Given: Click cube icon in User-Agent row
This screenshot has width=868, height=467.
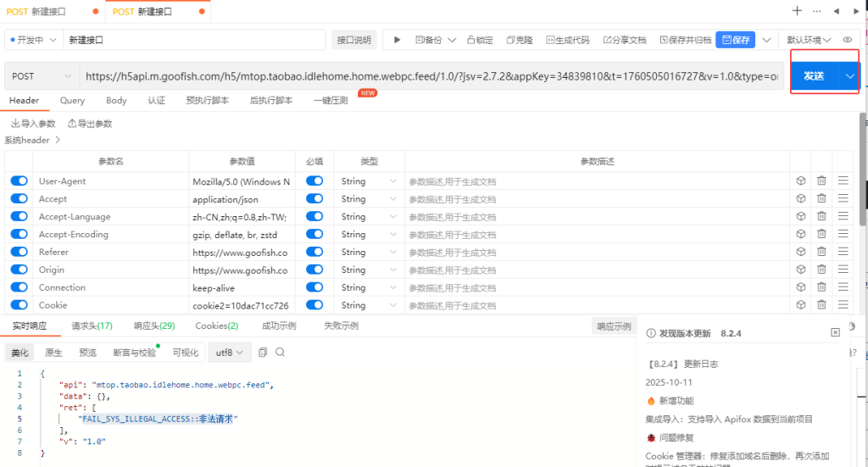Looking at the screenshot, I should click(800, 181).
